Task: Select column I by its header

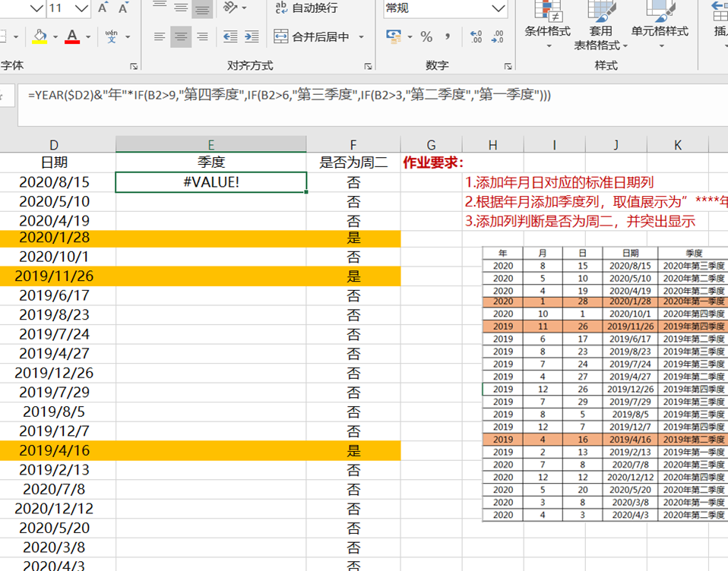Action: [554, 145]
